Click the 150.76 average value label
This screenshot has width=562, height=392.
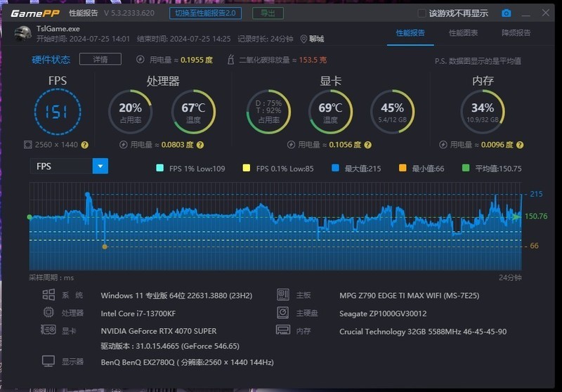(536, 216)
